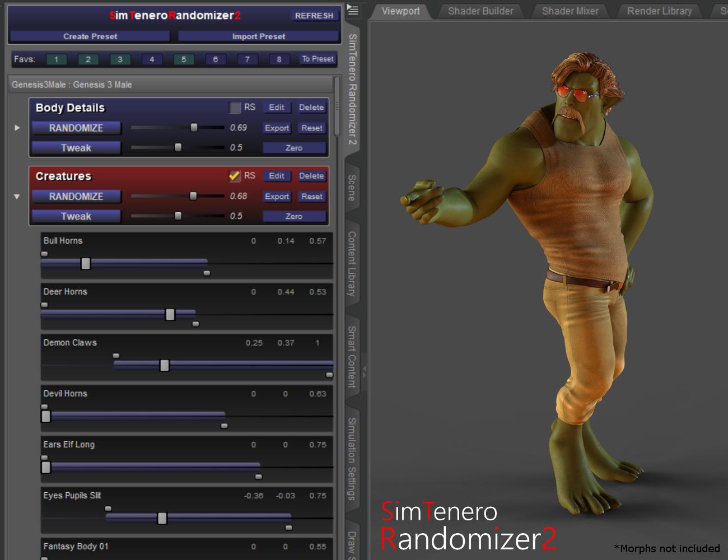Reset the Creatures group
This screenshot has height=560, width=728.
click(x=312, y=197)
